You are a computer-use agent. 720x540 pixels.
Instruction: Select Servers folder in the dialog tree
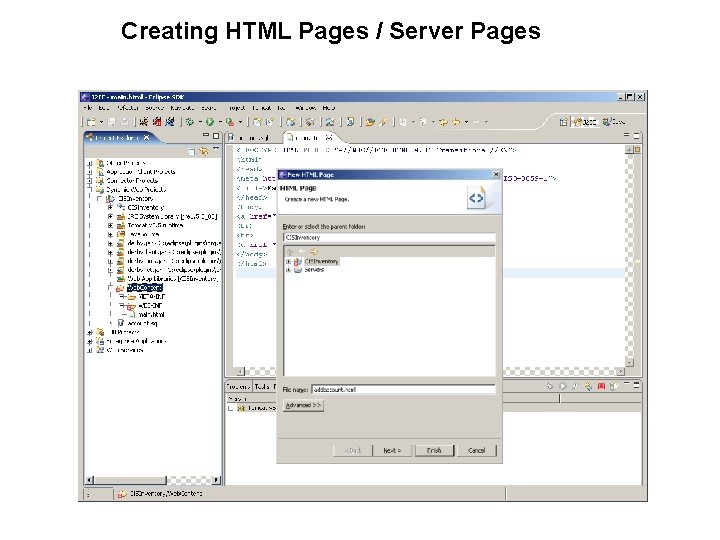pos(314,270)
